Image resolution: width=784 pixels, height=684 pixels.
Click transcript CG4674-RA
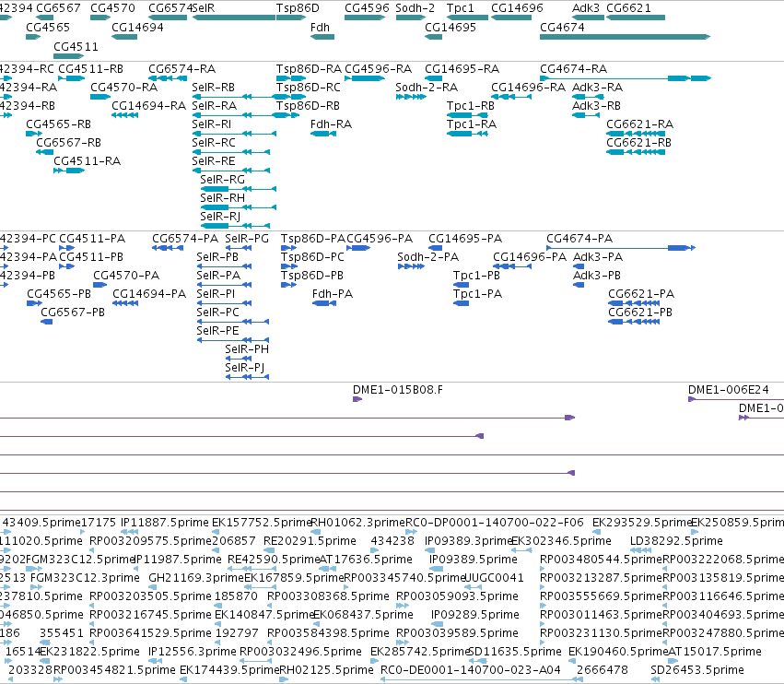tap(625, 78)
